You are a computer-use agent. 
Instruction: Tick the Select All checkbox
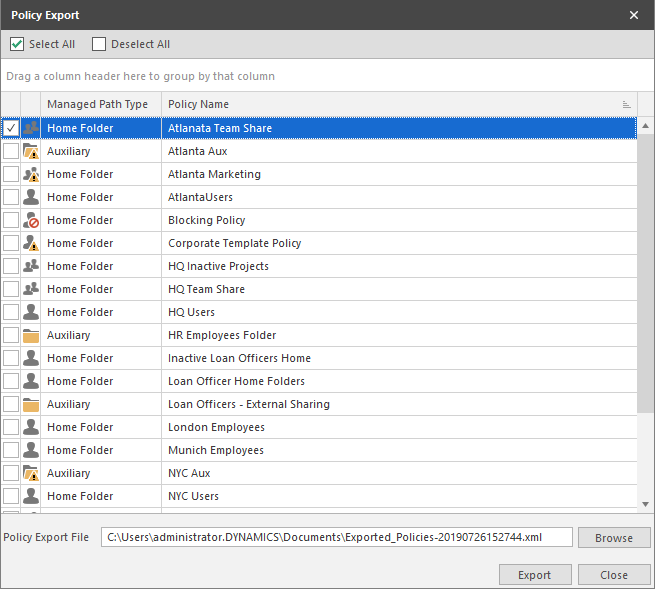pos(17,44)
